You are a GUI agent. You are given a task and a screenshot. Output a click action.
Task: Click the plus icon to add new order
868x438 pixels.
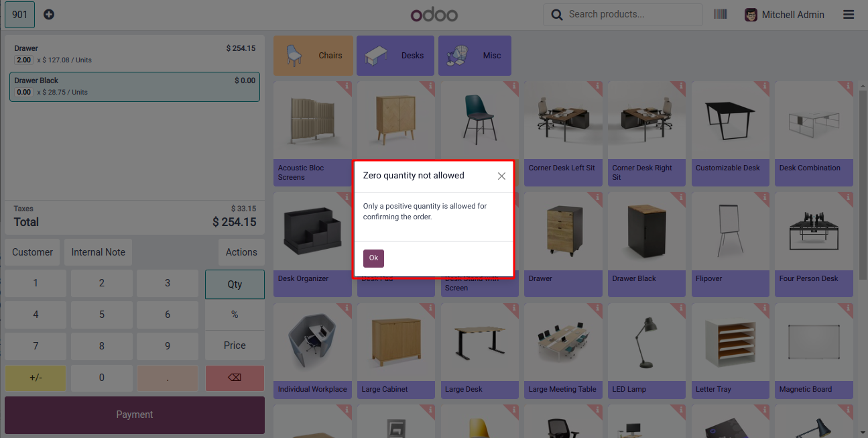pos(49,14)
